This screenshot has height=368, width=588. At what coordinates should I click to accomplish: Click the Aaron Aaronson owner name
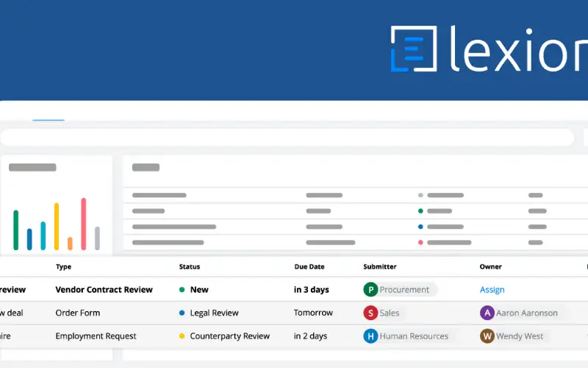point(526,313)
